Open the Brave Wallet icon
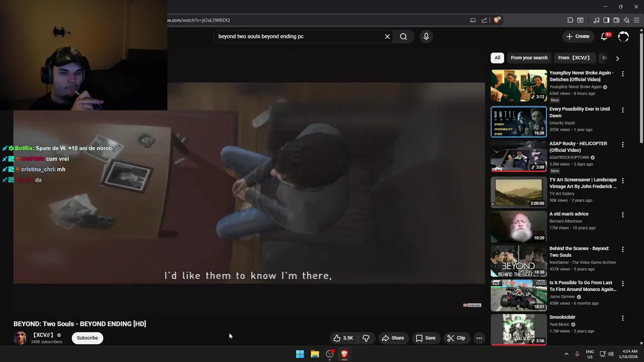The image size is (644, 362). (x=616, y=20)
